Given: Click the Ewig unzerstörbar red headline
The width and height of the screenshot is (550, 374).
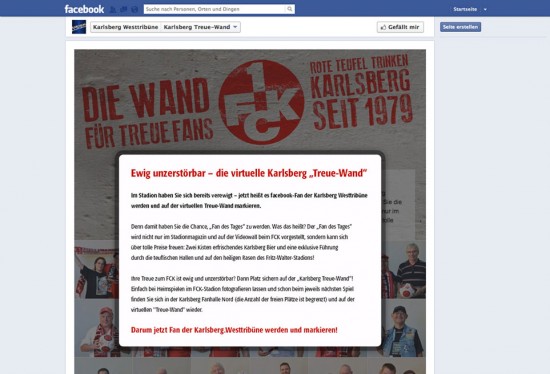Looking at the screenshot, I should coord(249,173).
